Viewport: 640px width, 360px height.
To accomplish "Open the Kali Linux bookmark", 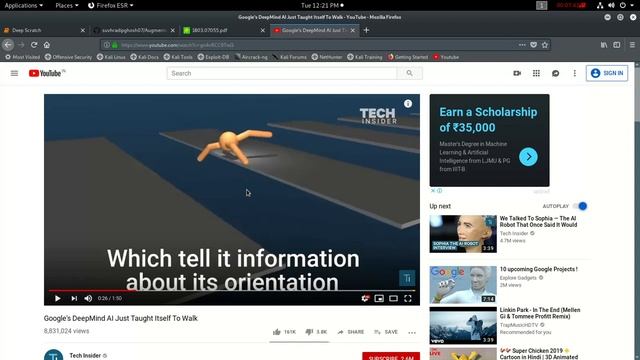I will [x=111, y=57].
